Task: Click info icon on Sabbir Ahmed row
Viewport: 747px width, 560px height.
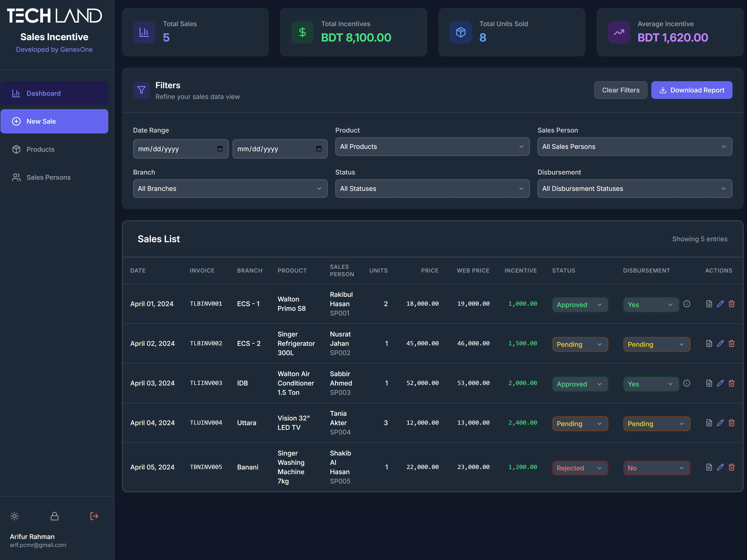Action: (x=687, y=383)
